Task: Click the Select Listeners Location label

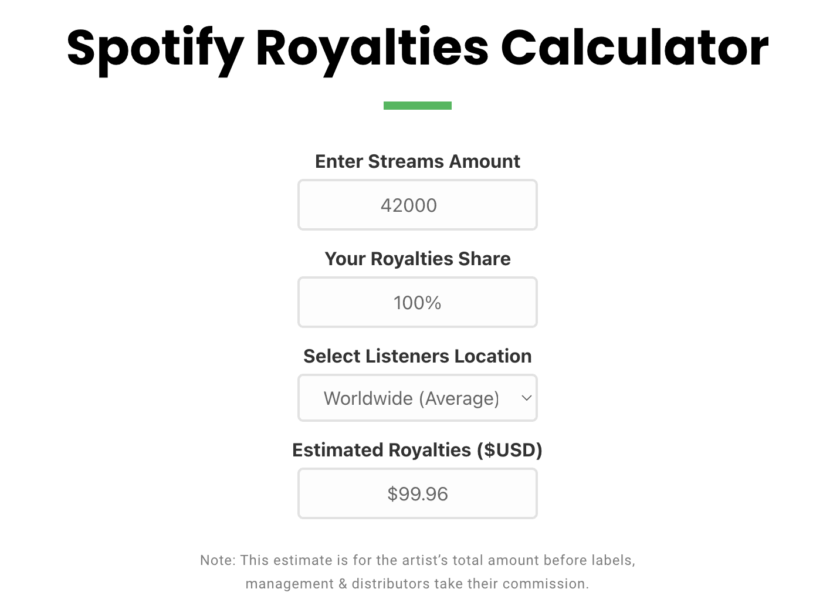Action: click(417, 356)
